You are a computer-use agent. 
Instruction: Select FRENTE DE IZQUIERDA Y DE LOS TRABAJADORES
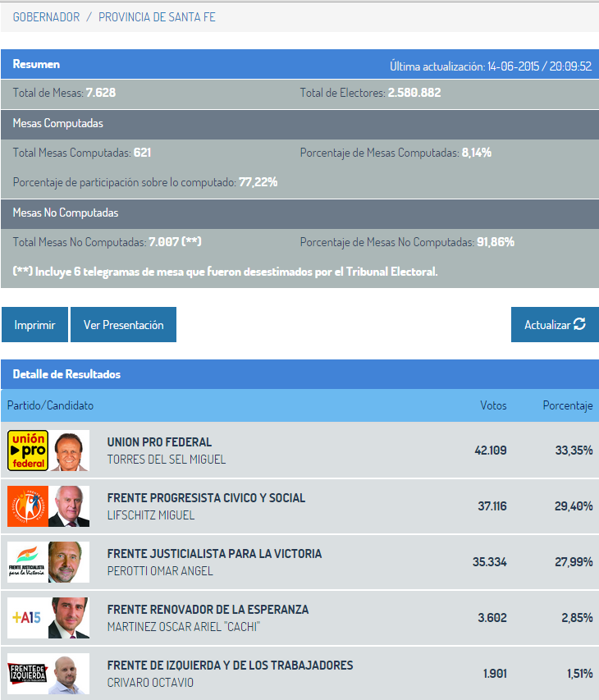230,666
